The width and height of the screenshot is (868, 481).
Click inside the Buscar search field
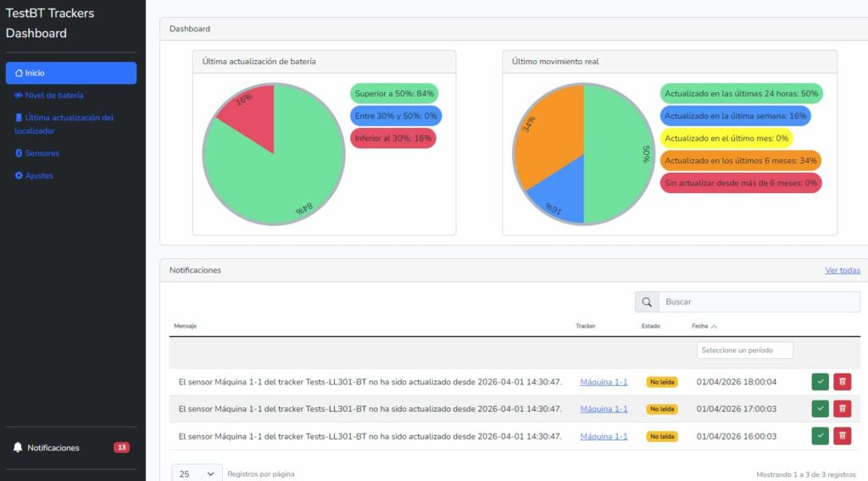coord(759,301)
